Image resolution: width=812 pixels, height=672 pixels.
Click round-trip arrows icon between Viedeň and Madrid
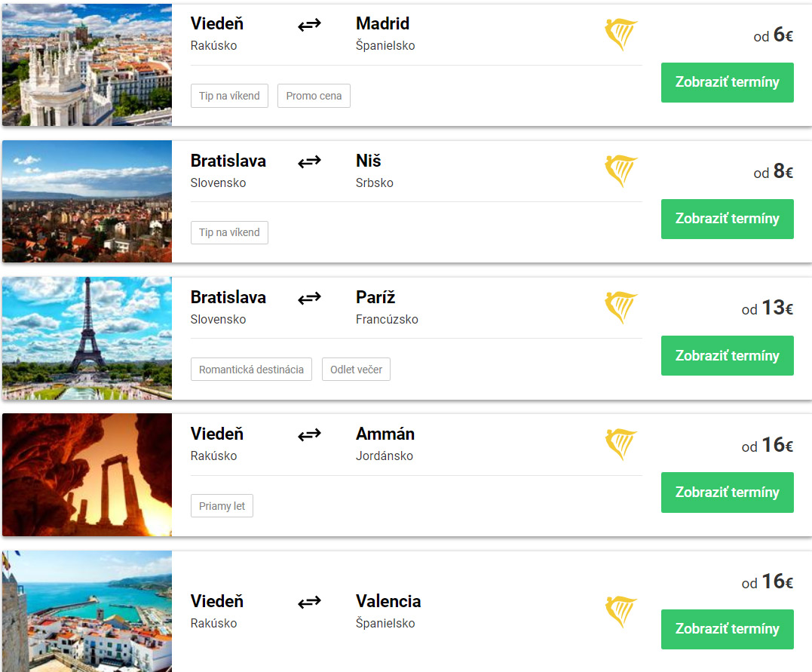click(309, 25)
